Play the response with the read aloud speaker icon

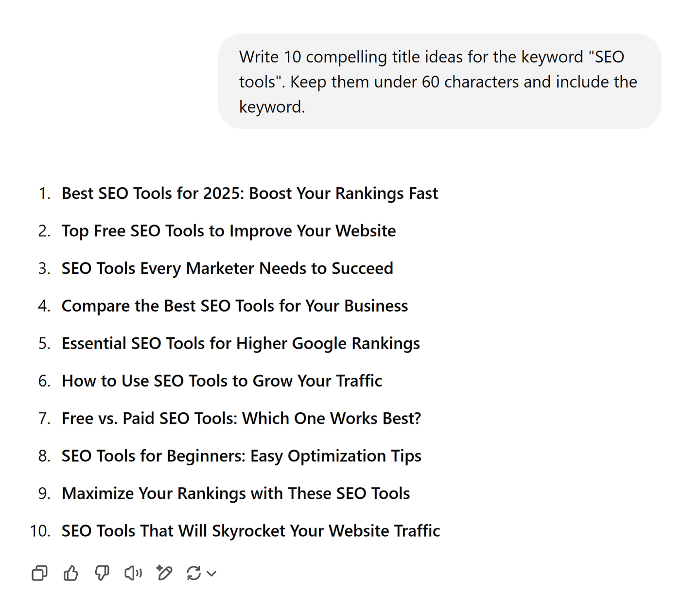click(x=133, y=573)
